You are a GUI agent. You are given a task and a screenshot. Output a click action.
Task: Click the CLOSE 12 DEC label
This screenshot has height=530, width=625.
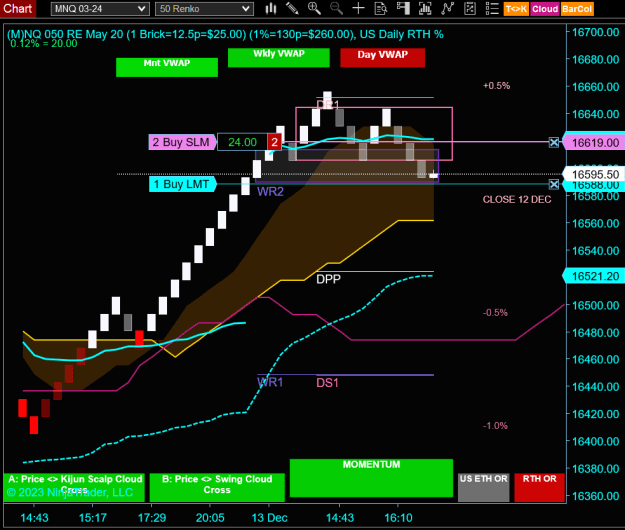tap(517, 199)
